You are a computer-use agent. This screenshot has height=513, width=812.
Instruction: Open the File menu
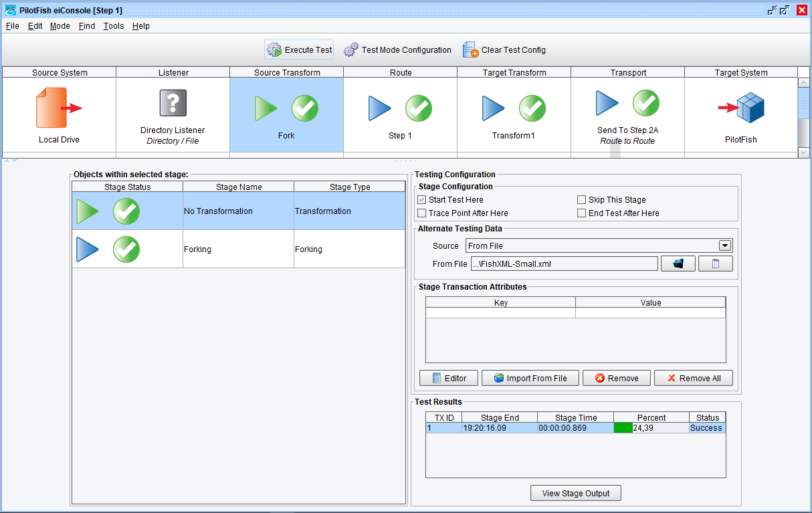pyautogui.click(x=13, y=26)
